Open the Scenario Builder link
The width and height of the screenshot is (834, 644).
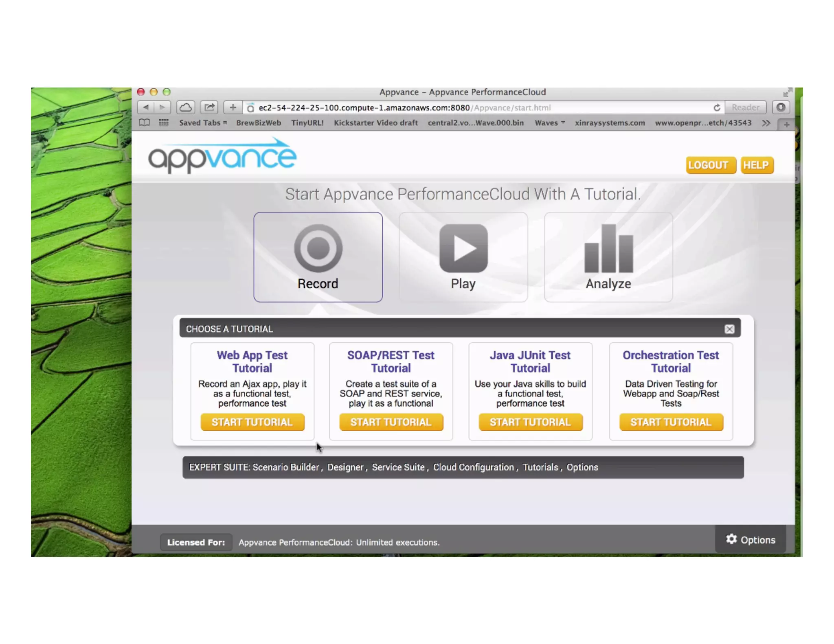click(x=285, y=467)
